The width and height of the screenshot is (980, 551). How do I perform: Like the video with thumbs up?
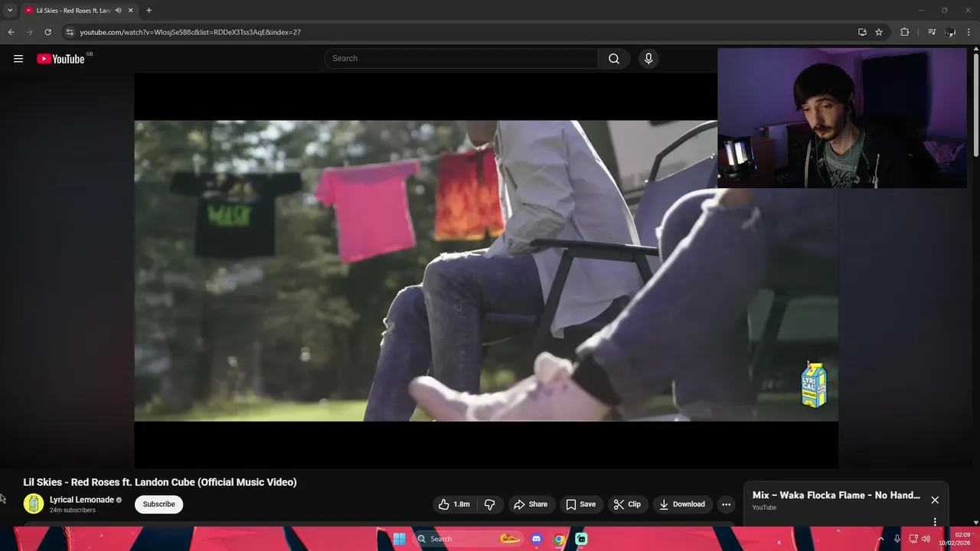click(453, 504)
